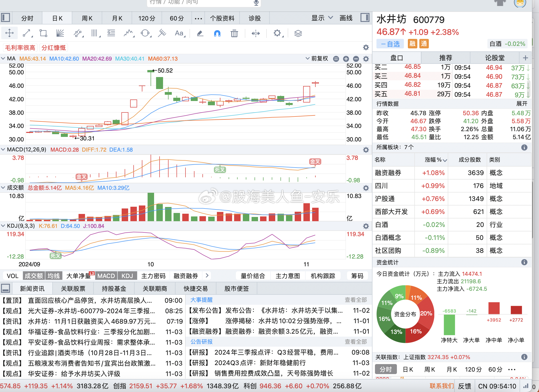The image size is (539, 392).
Task: Show more indicators right arrow
Action: [207, 276]
